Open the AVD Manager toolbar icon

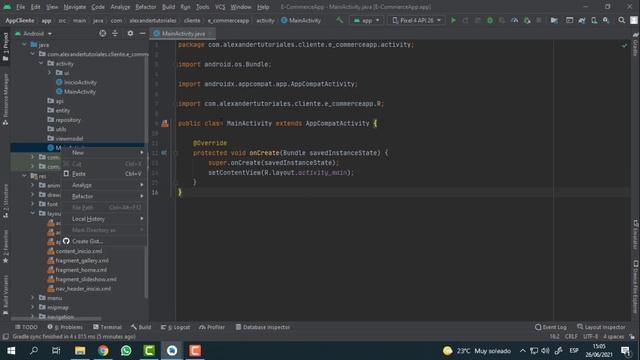pos(594,20)
